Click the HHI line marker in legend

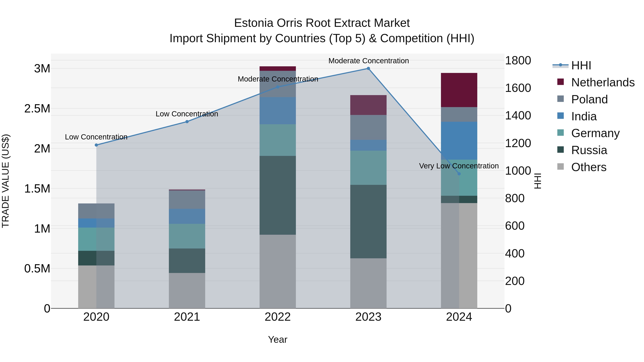click(560, 65)
